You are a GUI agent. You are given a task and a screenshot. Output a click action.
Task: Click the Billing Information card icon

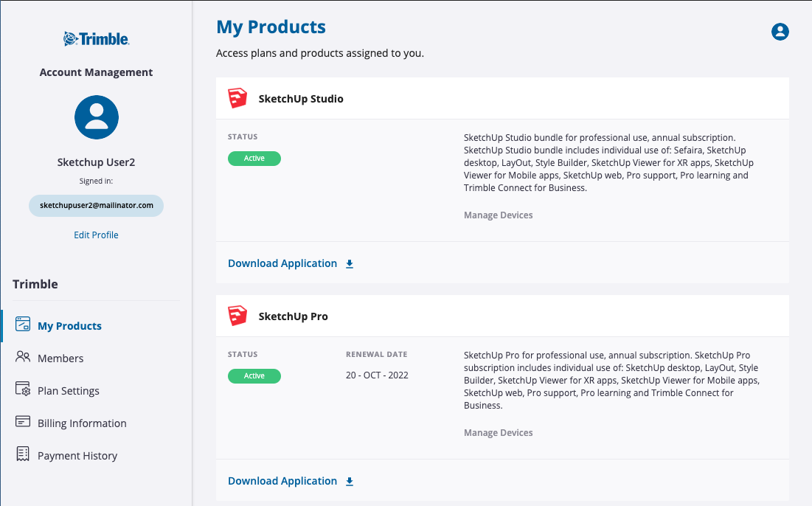pos(23,422)
